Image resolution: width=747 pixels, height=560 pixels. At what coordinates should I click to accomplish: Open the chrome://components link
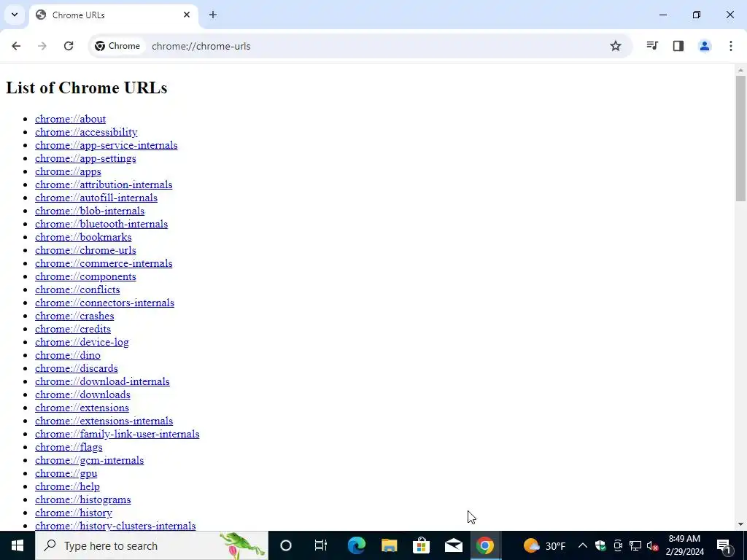pyautogui.click(x=86, y=276)
